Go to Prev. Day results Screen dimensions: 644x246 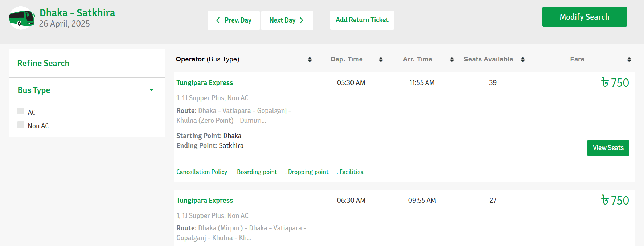(x=234, y=20)
